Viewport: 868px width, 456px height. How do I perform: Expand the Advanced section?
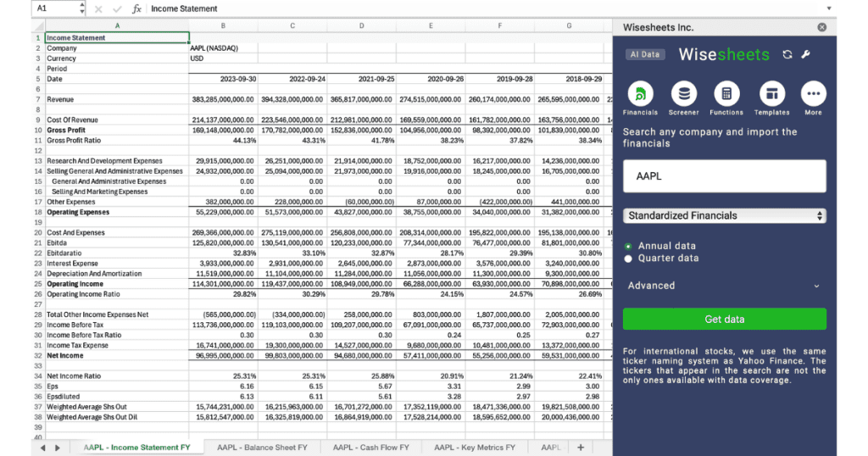[724, 286]
